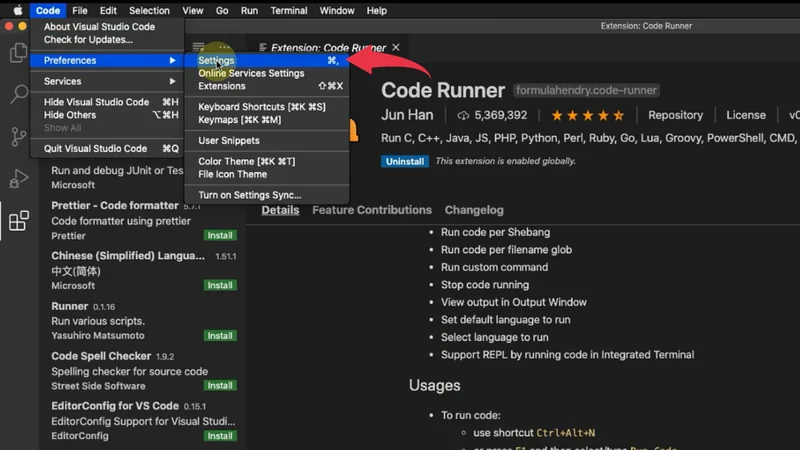Turn on Settings Sync from the submenu
This screenshot has width=800, height=450.
click(249, 195)
